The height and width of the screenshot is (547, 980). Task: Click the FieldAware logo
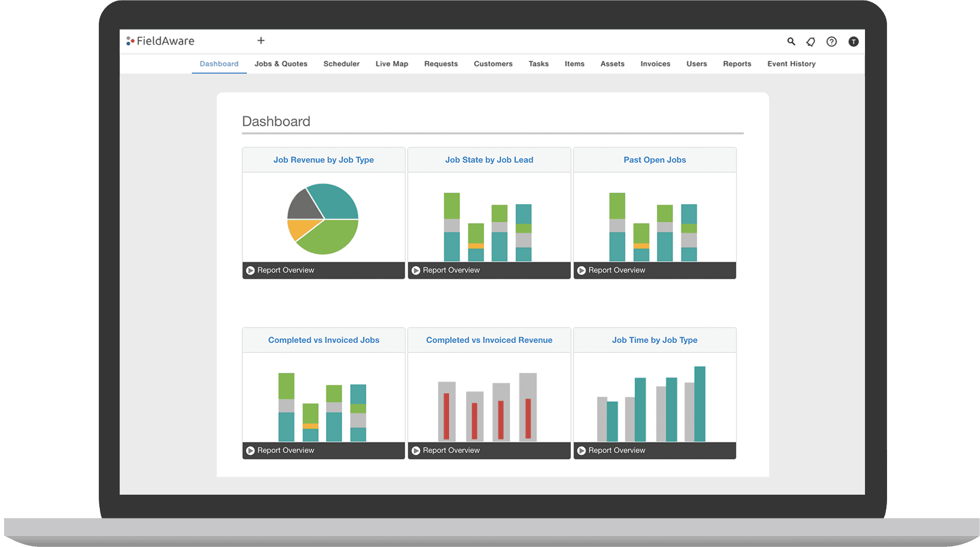(160, 41)
